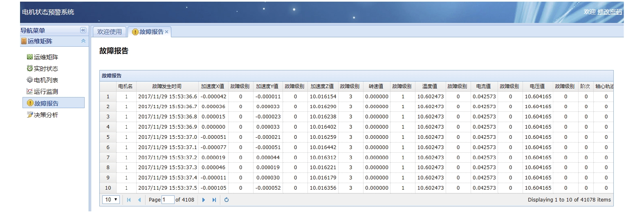This screenshot has height=213, width=644.
Task: Click the 导航菜单 panel title
Action: 33,30
